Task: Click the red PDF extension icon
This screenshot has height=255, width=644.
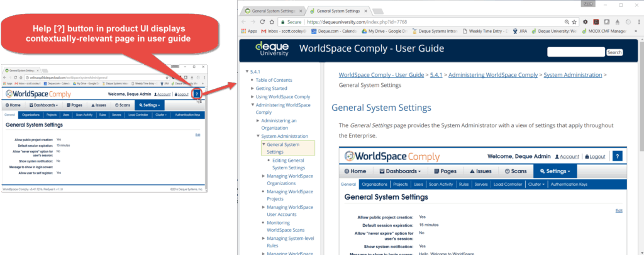Action: [596, 22]
